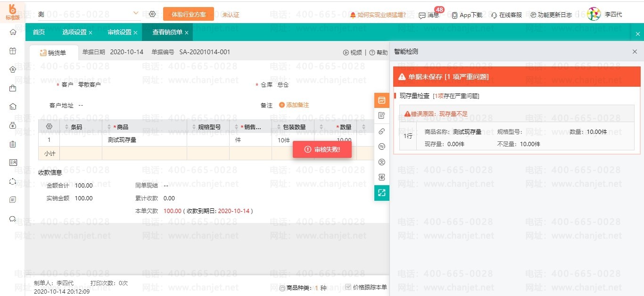Open the link (chain) icon in side toolbar
Screen dimensions: 644x296
[382, 131]
